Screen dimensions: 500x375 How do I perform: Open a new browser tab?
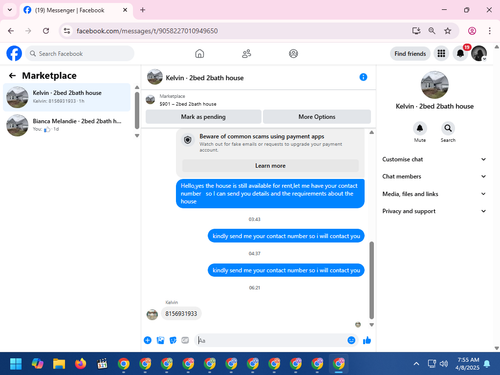[x=143, y=10]
